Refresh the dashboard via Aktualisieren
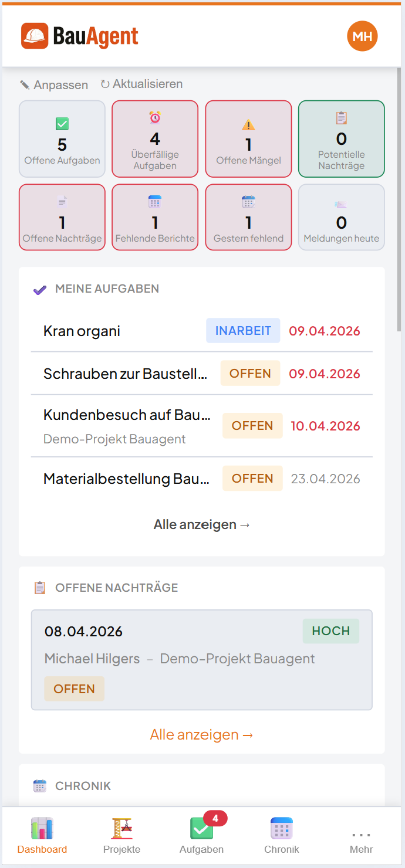The width and height of the screenshot is (405, 868). click(x=143, y=84)
